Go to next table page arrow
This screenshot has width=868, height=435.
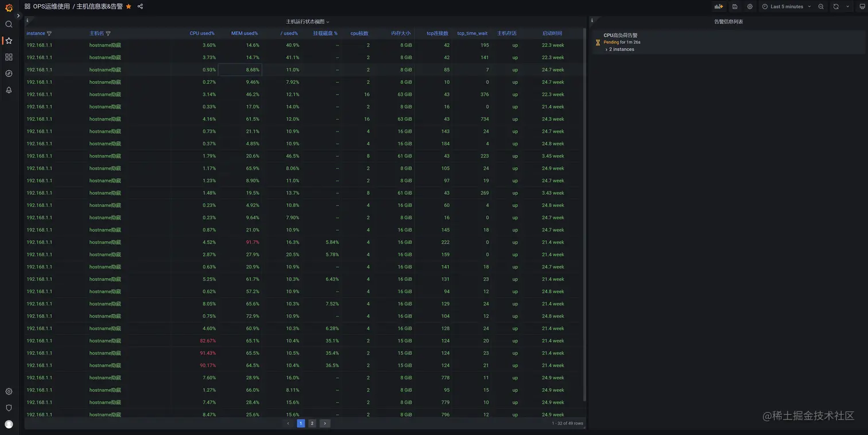(325, 424)
